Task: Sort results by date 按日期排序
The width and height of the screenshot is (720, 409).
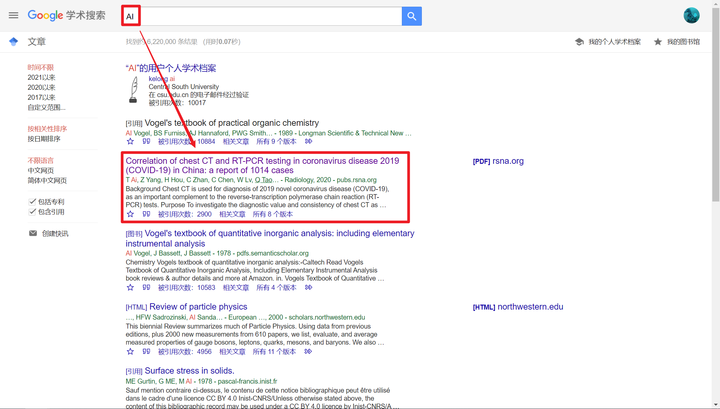Action: 44,139
